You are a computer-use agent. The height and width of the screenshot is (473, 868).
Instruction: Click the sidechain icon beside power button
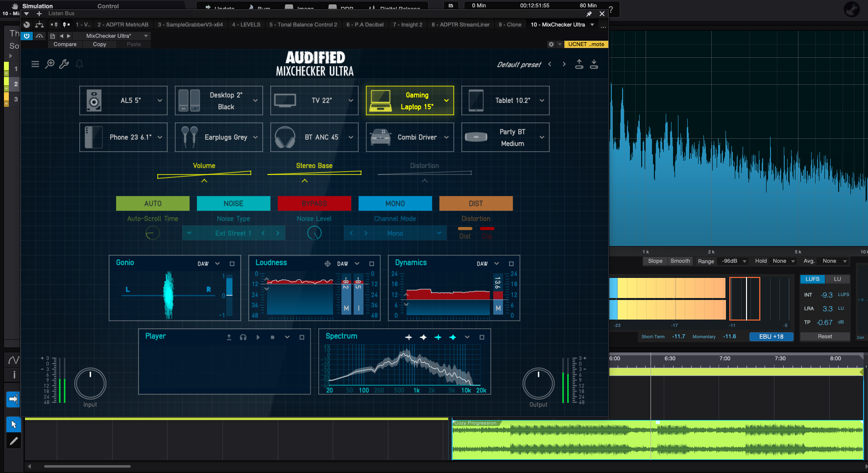(40, 36)
